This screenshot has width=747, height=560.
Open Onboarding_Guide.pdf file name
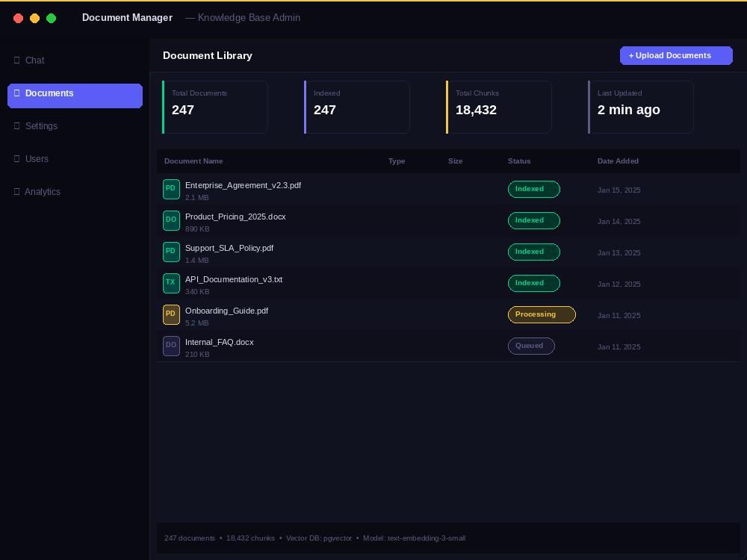(x=226, y=311)
